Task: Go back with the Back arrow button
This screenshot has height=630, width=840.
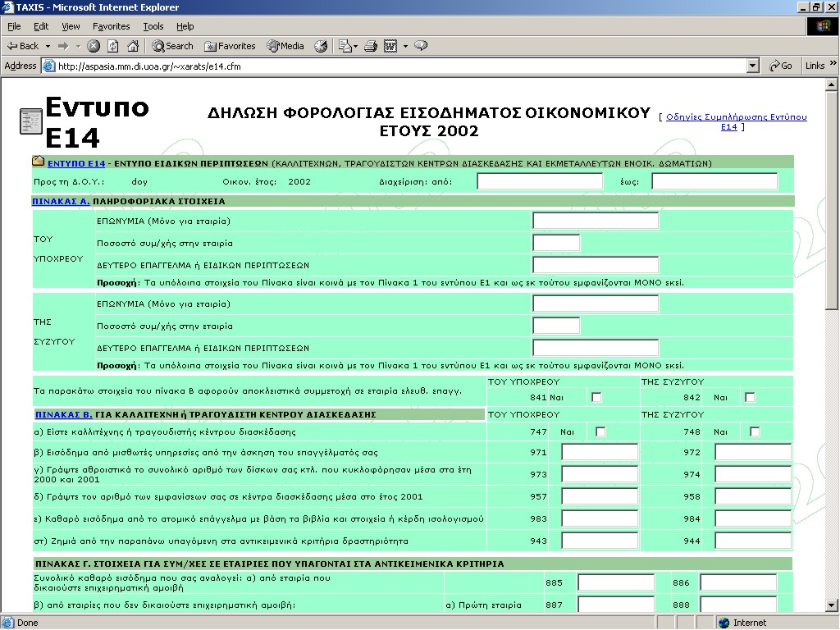Action: coord(22,46)
